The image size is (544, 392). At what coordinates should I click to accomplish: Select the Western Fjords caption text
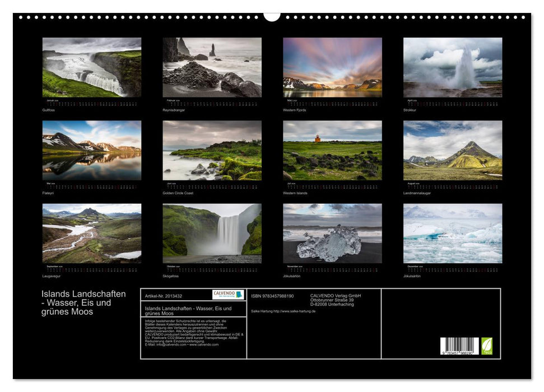tap(294, 110)
